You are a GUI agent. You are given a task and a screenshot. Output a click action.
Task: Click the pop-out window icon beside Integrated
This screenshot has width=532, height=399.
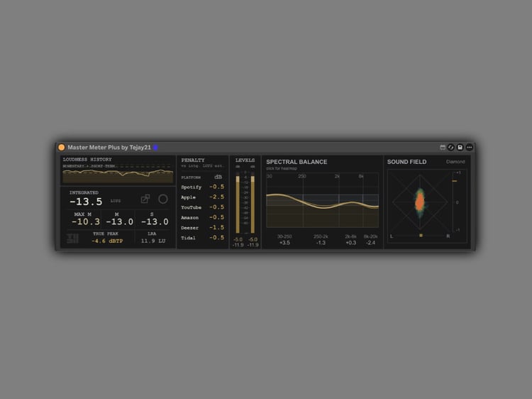tap(145, 199)
